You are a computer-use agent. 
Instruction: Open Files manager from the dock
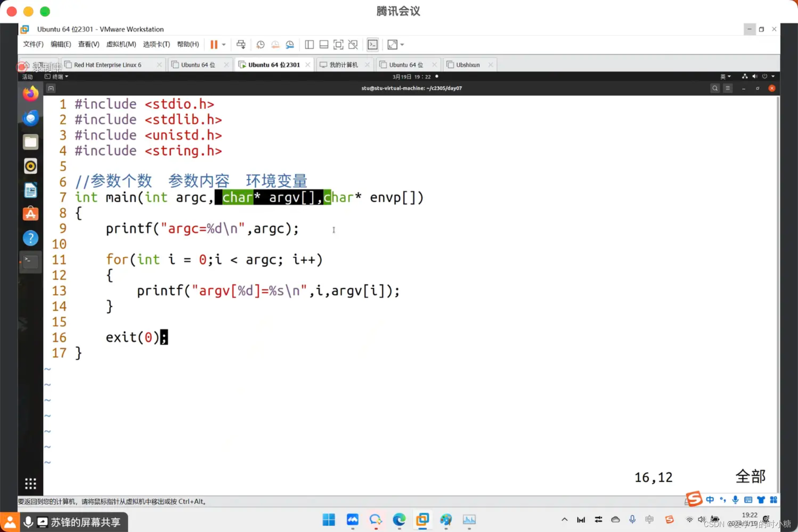click(30, 142)
